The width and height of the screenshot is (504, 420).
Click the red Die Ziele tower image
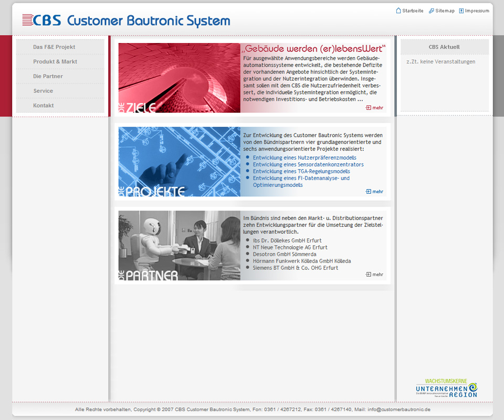pyautogui.click(x=180, y=78)
